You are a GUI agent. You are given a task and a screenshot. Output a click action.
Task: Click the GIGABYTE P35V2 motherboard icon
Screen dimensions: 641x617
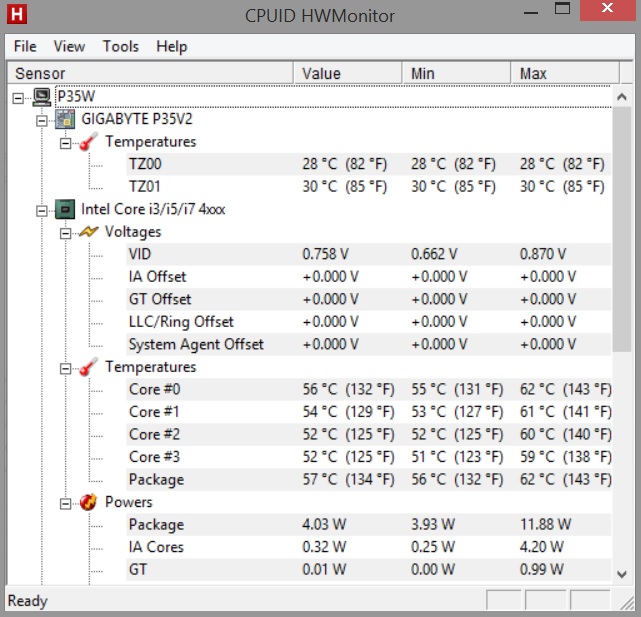[x=65, y=119]
